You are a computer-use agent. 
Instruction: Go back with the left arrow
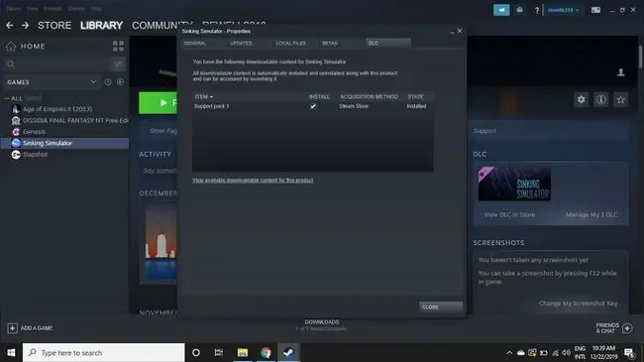tap(10, 26)
